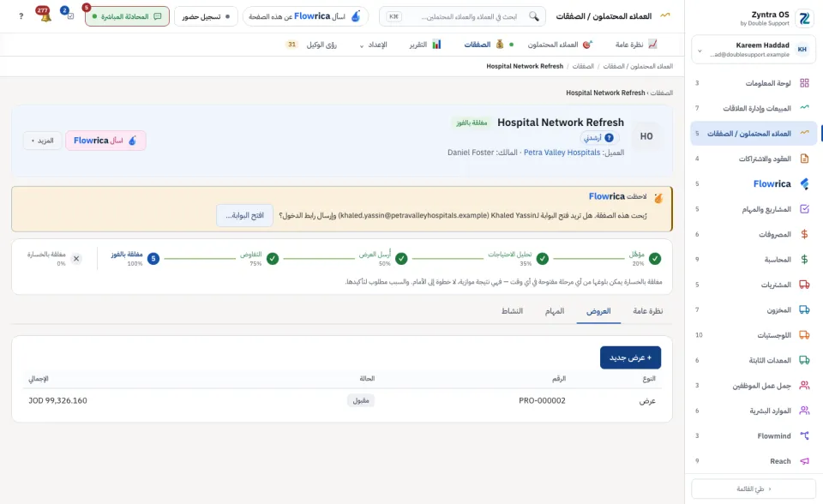The image size is (823, 504).
Task: Click the مغلقة بالفوز badge beside title
Action: click(472, 123)
